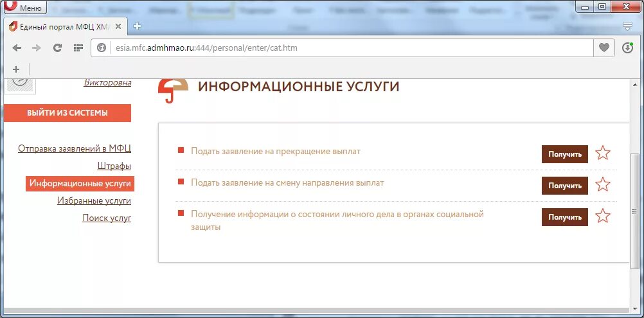644x318 pixels.
Task: Minimize the Opera window
Action: (584, 6)
